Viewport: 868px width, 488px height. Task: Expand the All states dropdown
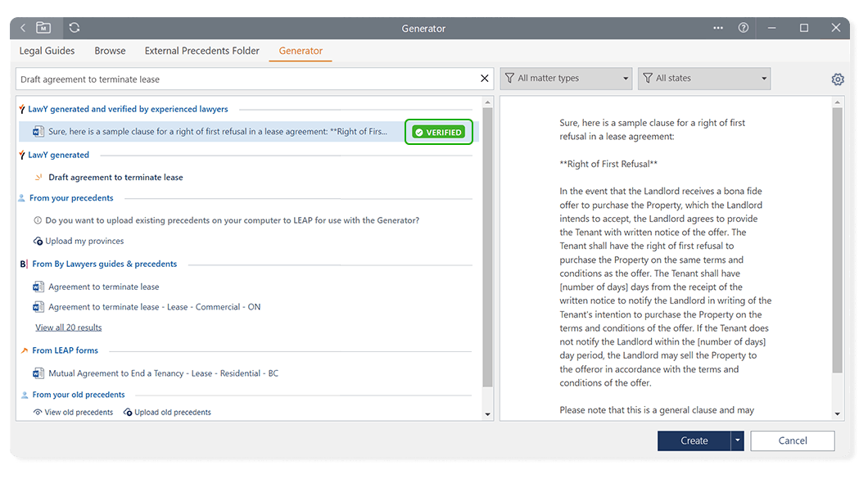click(x=704, y=79)
